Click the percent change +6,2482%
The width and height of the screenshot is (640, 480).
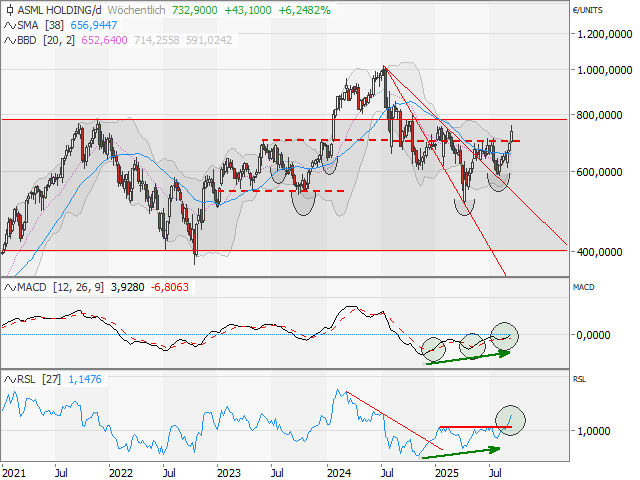point(304,10)
